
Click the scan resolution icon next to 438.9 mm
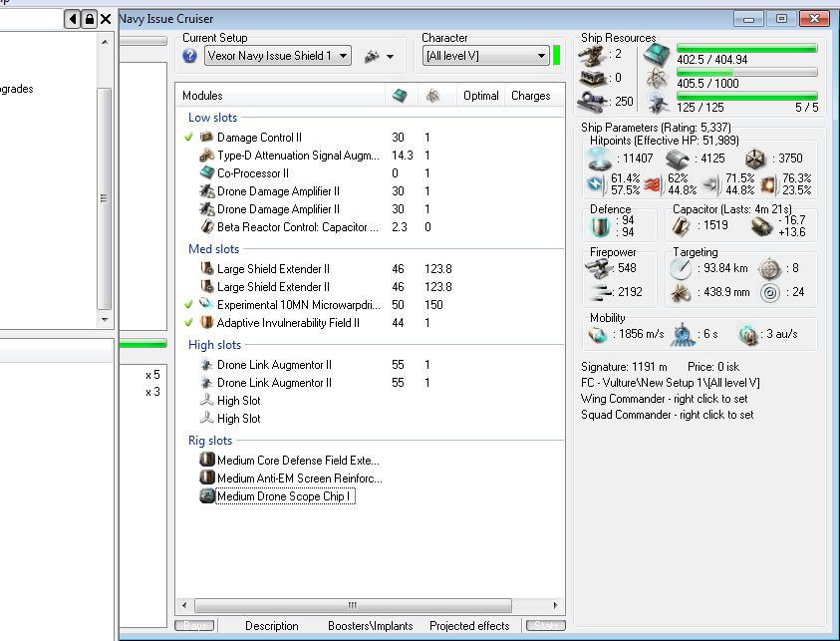[681, 293]
